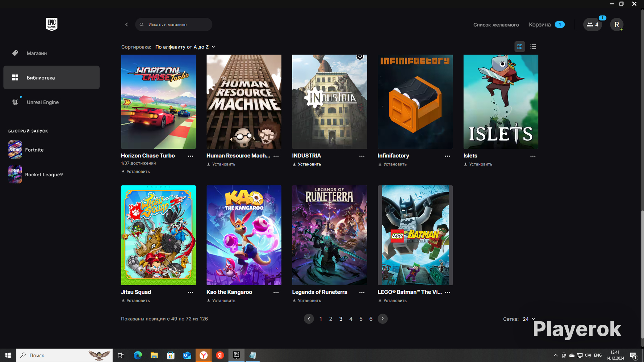The width and height of the screenshot is (644, 362).
Task: Install LEGO Batman The Videogame
Action: [x=392, y=301]
